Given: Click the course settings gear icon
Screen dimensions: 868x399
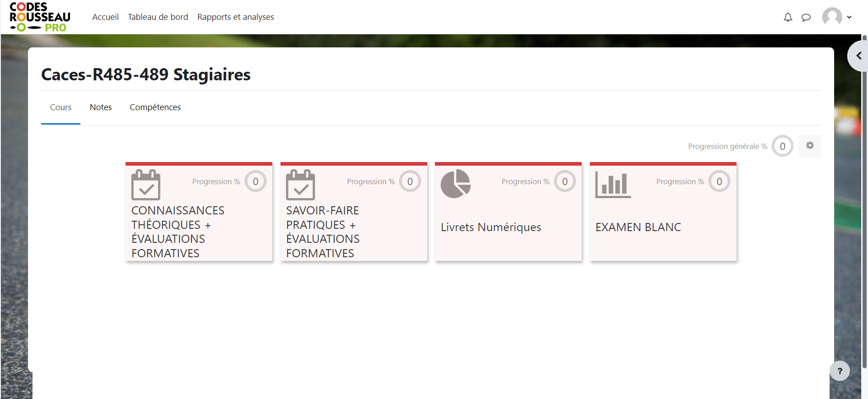Looking at the screenshot, I should tap(810, 145).
